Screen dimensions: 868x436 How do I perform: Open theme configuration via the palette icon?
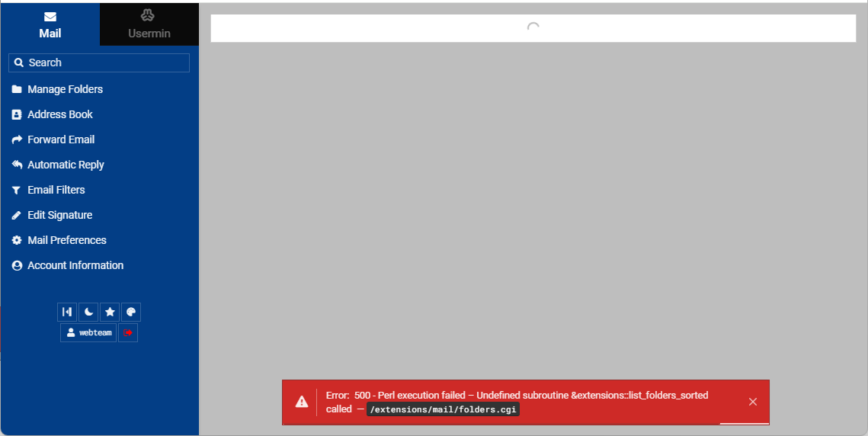[130, 312]
